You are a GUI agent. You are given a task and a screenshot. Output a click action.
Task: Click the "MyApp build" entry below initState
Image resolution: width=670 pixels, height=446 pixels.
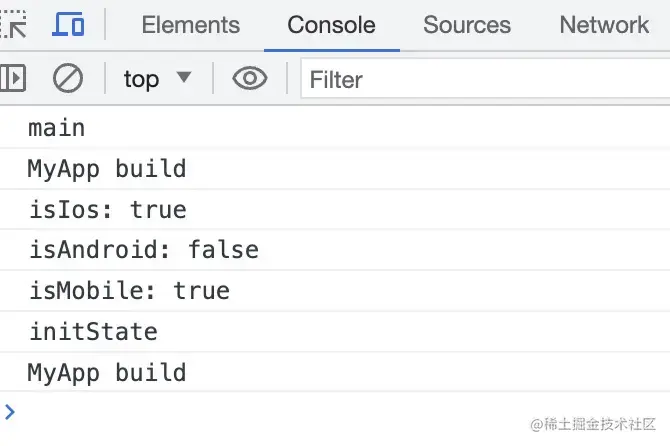click(107, 373)
